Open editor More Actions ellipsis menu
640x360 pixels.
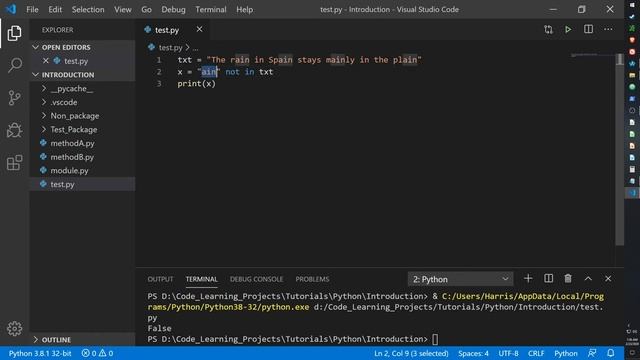(608, 29)
